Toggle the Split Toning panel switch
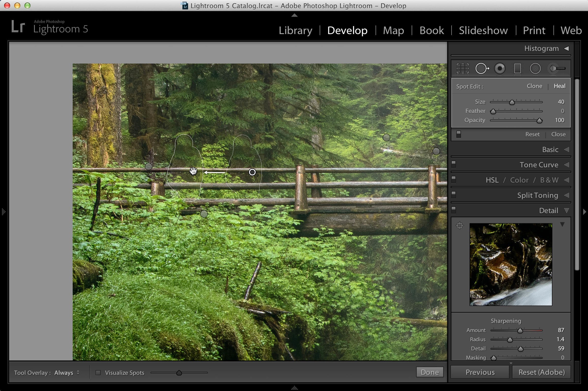588x391 pixels. point(454,195)
